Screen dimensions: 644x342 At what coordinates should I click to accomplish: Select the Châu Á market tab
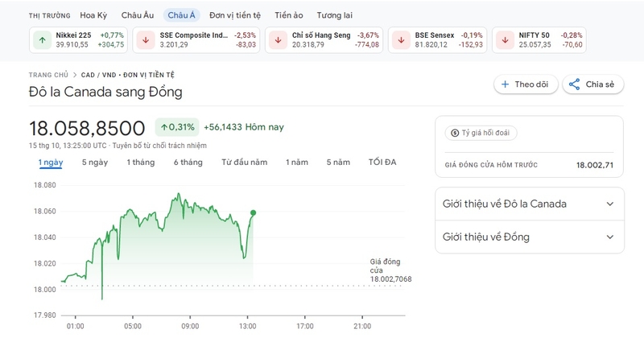click(x=182, y=15)
